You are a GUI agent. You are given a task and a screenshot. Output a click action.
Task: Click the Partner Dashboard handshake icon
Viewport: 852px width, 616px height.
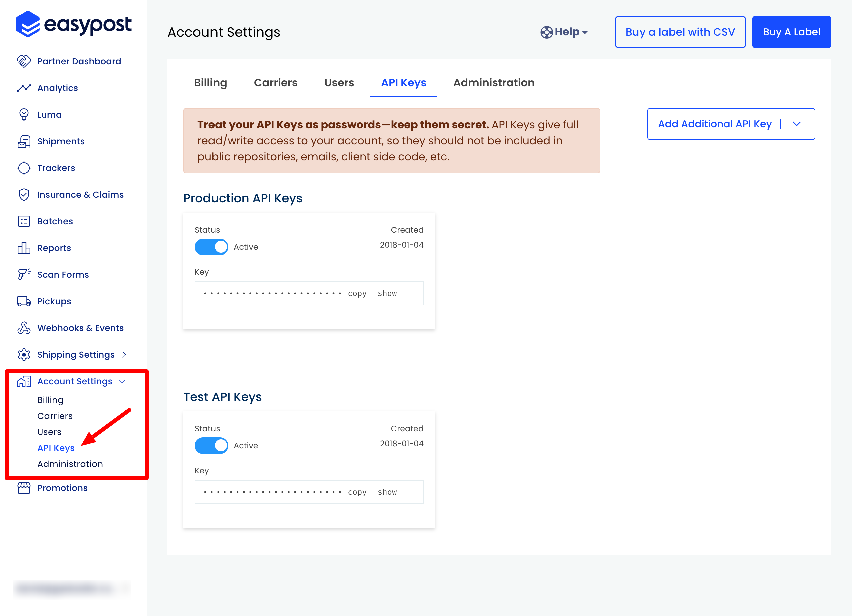(x=24, y=61)
